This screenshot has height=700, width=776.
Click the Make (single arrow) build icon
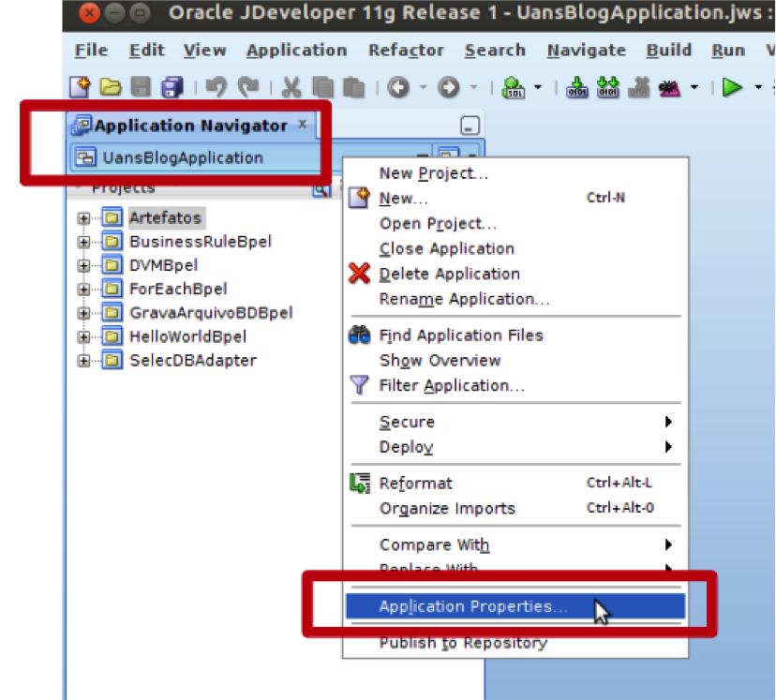pyautogui.click(x=577, y=87)
